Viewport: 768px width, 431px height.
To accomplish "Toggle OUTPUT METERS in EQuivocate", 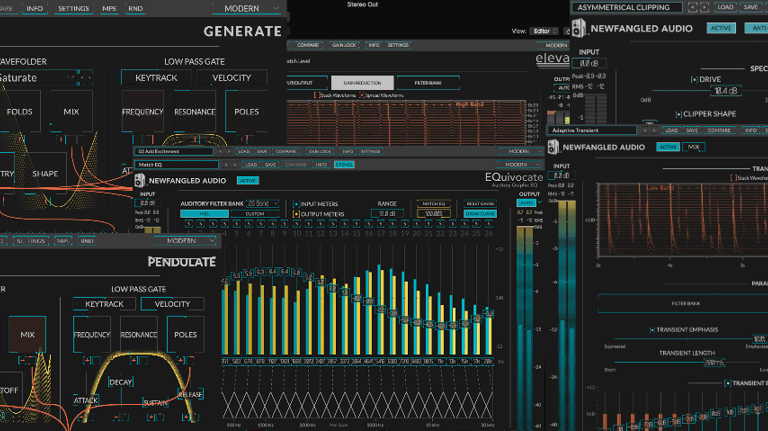I will [296, 214].
